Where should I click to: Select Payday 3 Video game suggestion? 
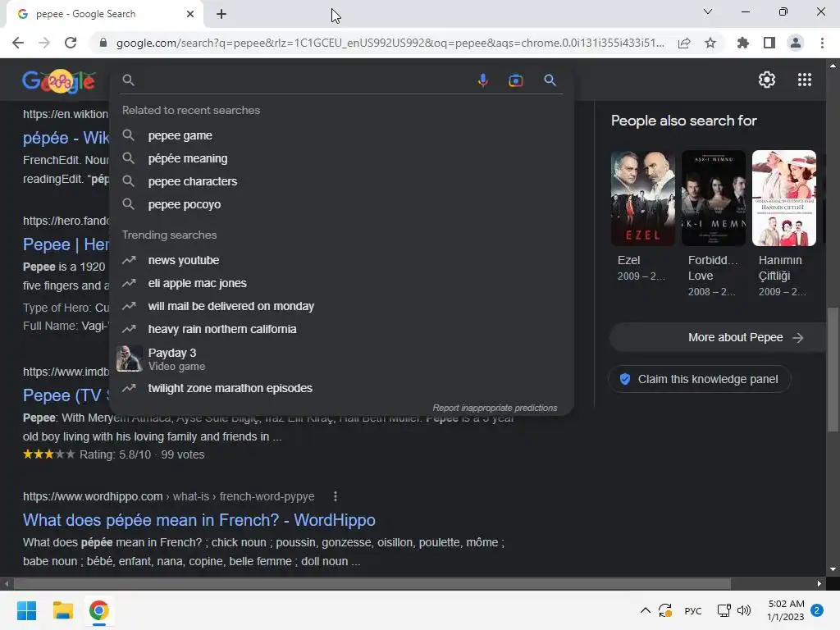pos(342,359)
